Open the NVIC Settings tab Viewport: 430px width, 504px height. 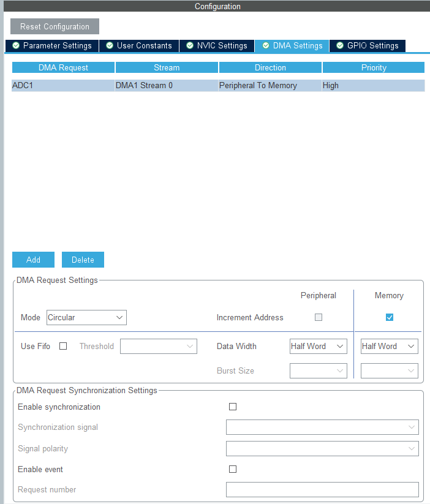217,46
